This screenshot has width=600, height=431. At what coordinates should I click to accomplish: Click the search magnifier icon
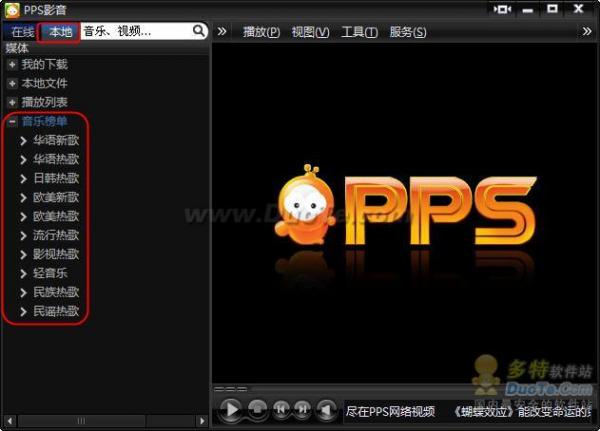pos(199,31)
